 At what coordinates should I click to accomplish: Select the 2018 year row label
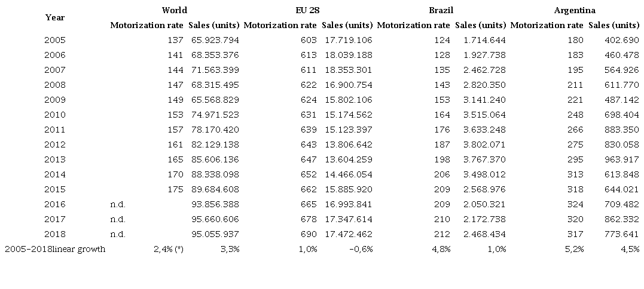(54, 234)
